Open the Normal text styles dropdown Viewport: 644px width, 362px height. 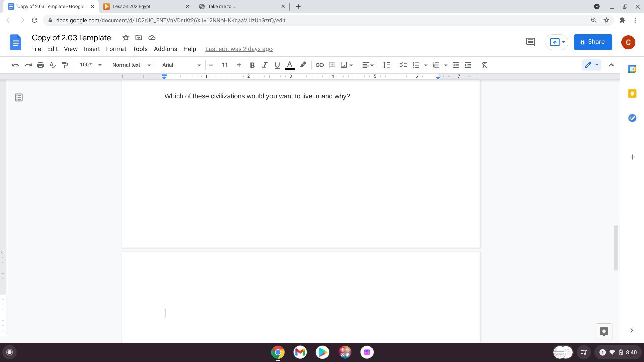click(x=131, y=65)
